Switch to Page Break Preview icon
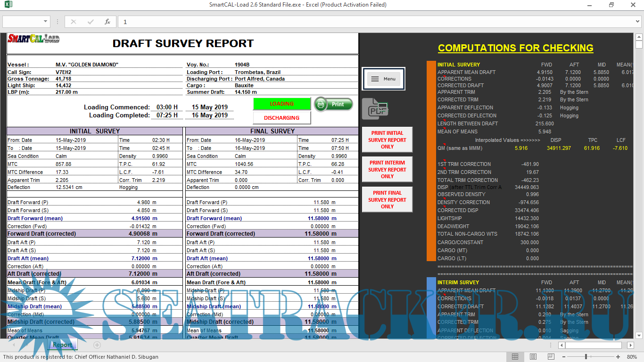The width and height of the screenshot is (644, 362). tap(551, 357)
